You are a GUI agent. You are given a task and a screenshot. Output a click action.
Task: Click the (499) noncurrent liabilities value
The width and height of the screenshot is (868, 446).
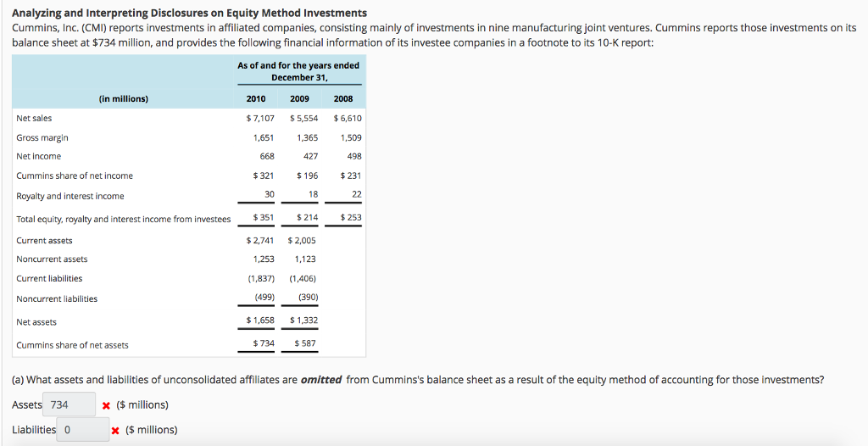click(264, 297)
